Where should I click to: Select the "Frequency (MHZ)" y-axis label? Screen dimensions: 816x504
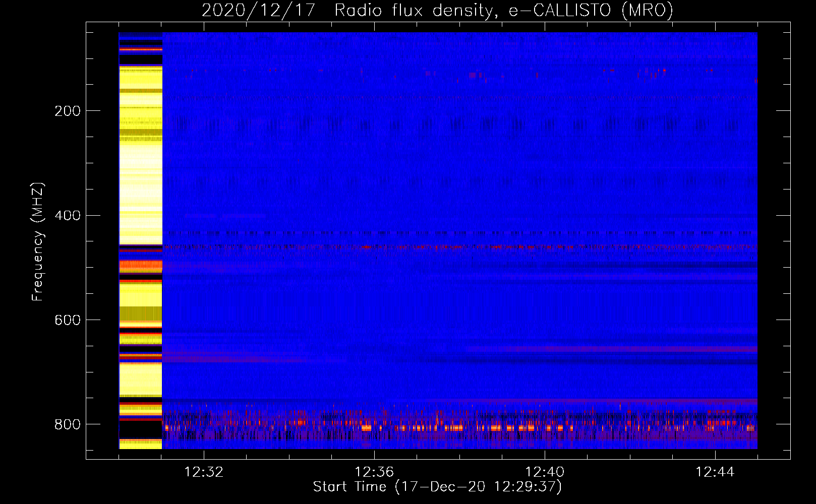[x=38, y=241]
